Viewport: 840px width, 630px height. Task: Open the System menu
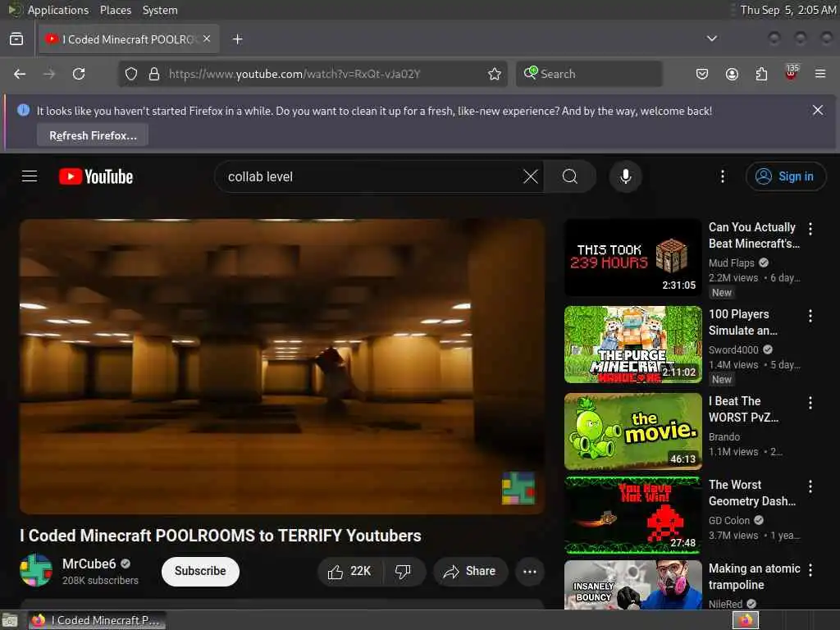click(160, 10)
